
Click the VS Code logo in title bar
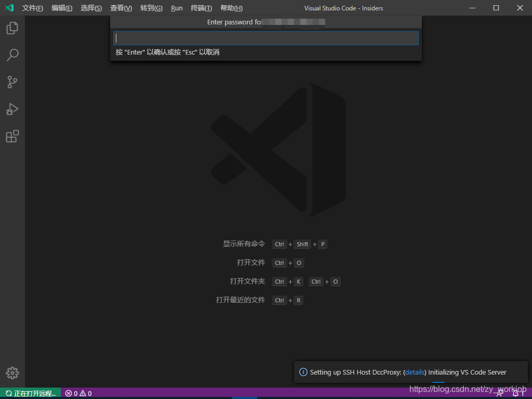click(9, 8)
